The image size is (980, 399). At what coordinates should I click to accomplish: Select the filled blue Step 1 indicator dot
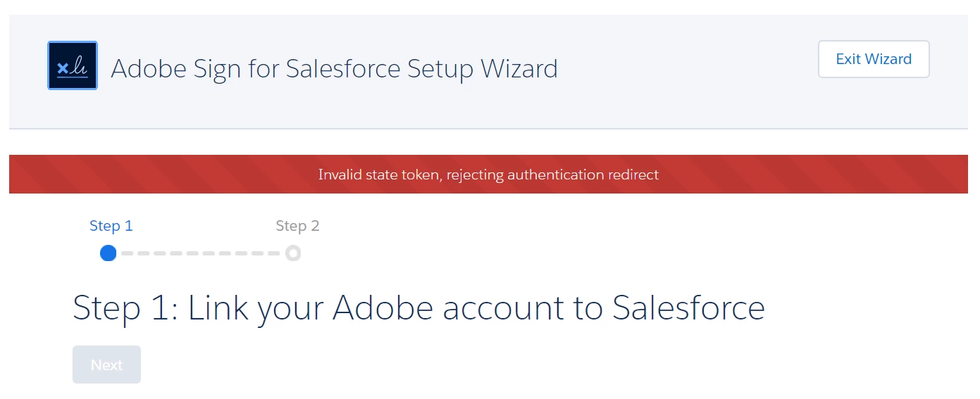[108, 253]
